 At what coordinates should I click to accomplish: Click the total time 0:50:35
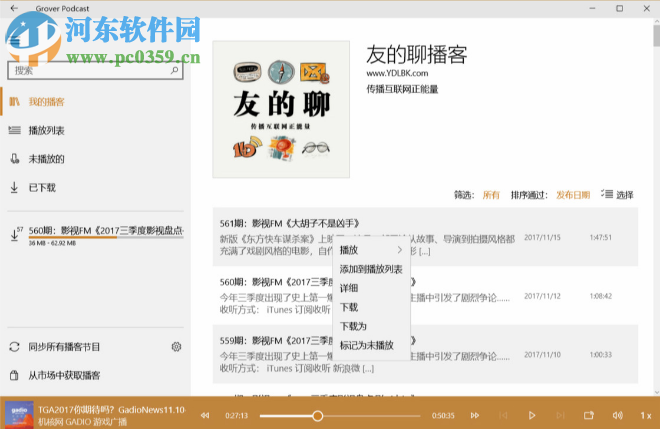pos(443,416)
